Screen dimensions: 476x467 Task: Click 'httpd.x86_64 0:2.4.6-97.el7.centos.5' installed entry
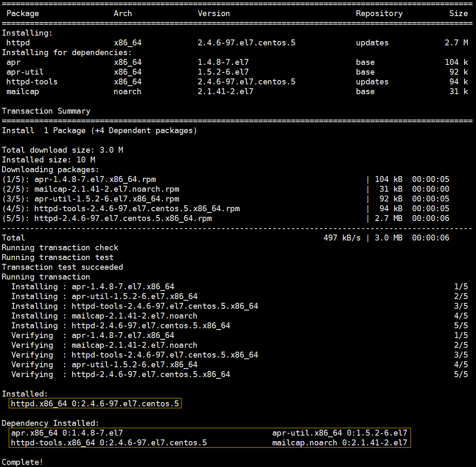click(95, 403)
